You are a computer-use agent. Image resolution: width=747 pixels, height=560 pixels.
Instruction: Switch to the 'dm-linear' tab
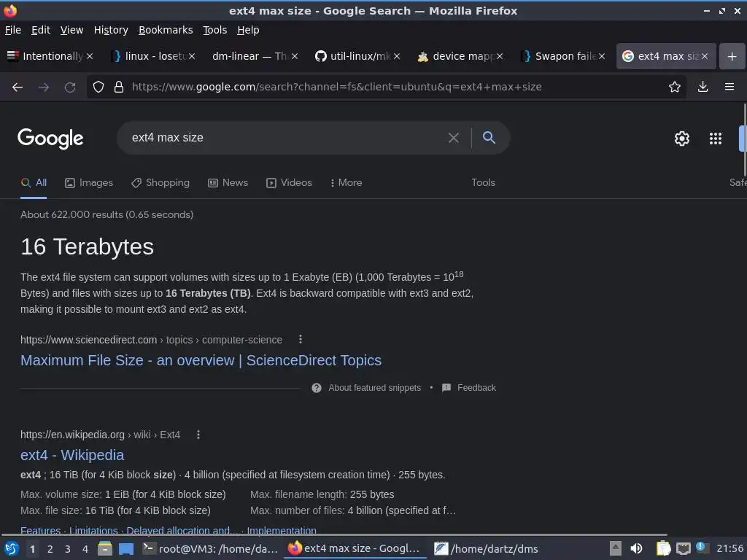(254, 56)
